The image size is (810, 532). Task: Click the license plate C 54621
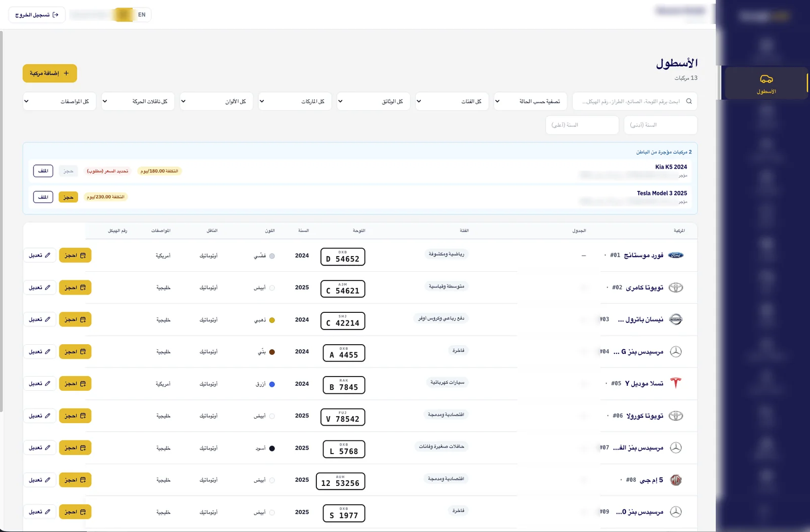coord(343,289)
